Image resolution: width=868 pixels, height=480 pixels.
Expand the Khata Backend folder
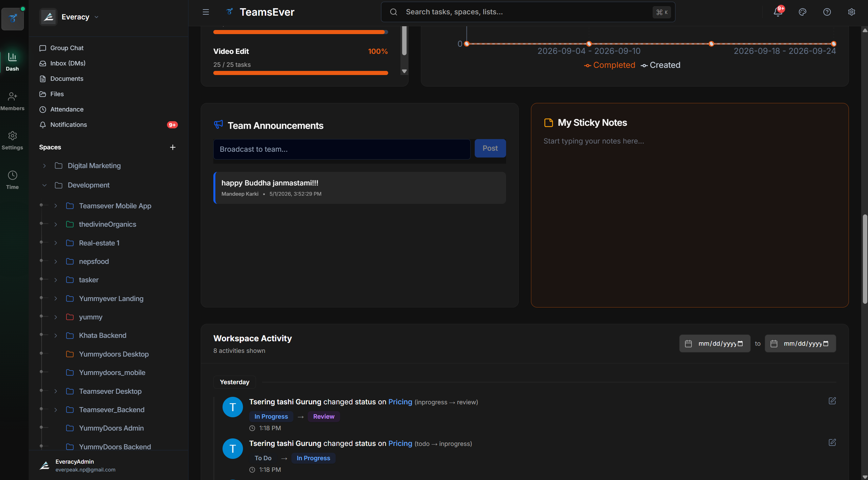pos(56,335)
